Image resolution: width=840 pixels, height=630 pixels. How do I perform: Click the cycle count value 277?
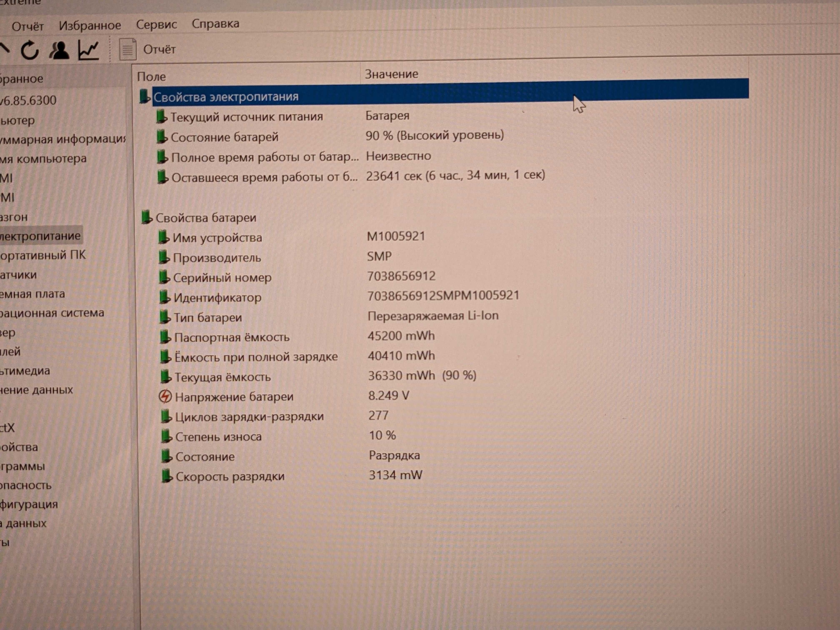[x=379, y=415]
